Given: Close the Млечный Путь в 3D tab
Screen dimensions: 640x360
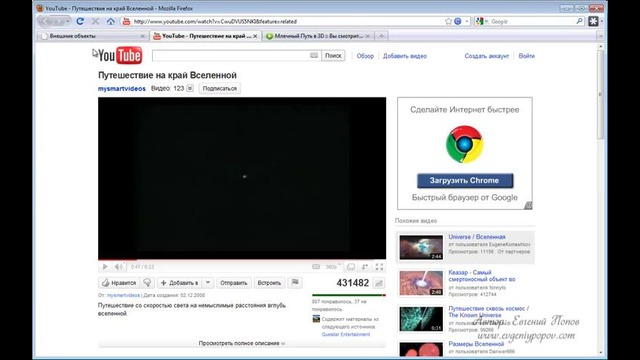Looking at the screenshot, I should pyautogui.click(x=368, y=36).
